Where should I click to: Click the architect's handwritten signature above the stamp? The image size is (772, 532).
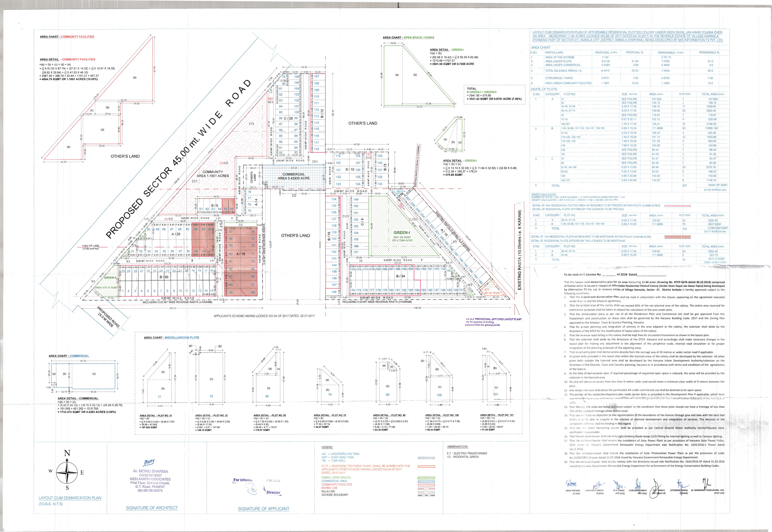tap(149, 462)
